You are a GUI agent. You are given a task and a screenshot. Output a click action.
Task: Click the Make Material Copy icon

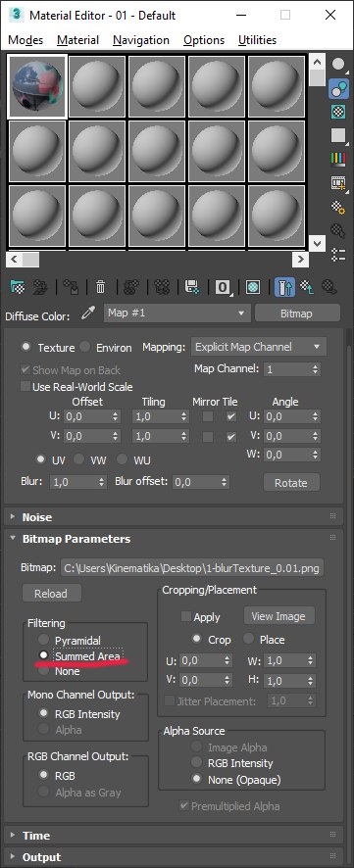131,287
